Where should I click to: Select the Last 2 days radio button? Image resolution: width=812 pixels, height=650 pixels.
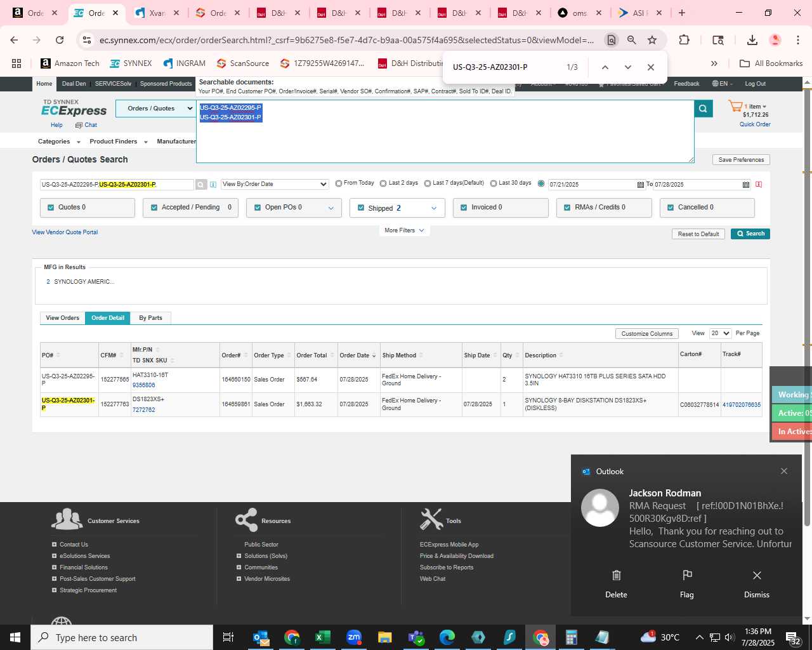(383, 183)
